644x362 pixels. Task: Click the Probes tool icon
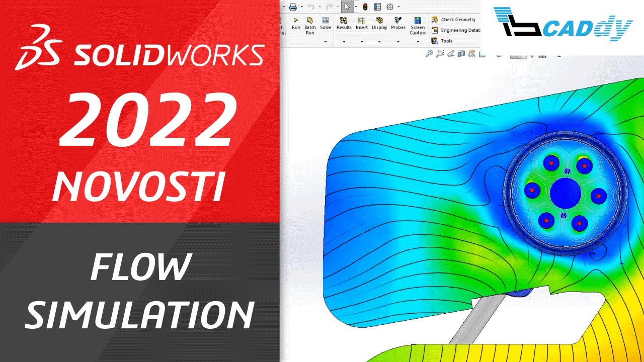point(398,21)
